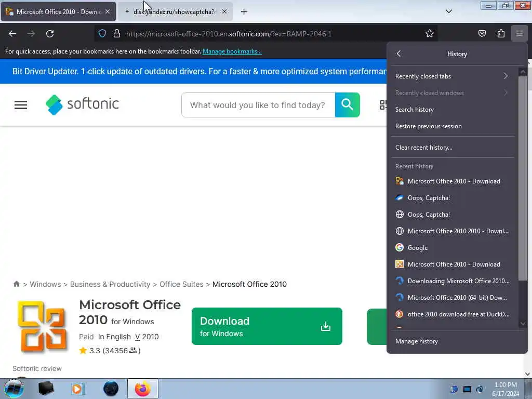Viewport: 532px width, 399px height.
Task: Open first Microsoft Office 2010 - Download history entry
Action: 453,181
